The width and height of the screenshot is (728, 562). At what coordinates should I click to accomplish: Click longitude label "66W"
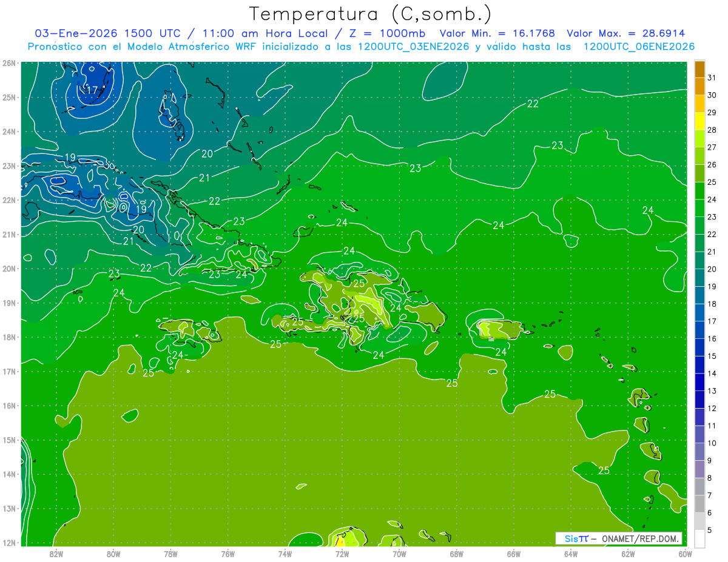pyautogui.click(x=513, y=554)
